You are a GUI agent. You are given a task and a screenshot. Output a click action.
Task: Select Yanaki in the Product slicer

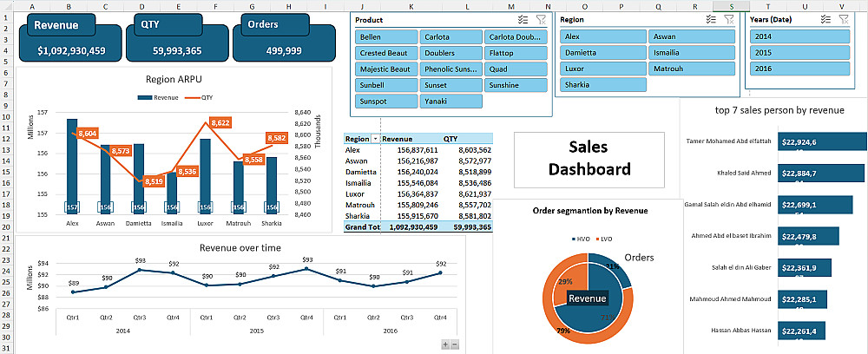(x=451, y=102)
